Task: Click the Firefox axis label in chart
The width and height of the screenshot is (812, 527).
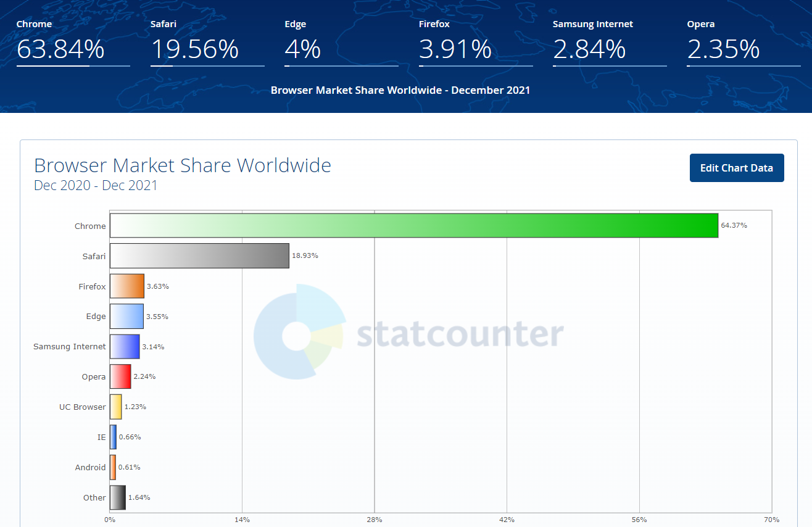Action: (x=92, y=286)
